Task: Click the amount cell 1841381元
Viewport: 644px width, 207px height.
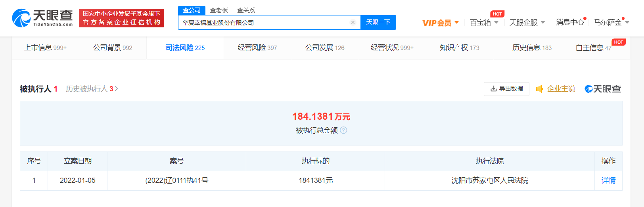Action: pos(316,180)
